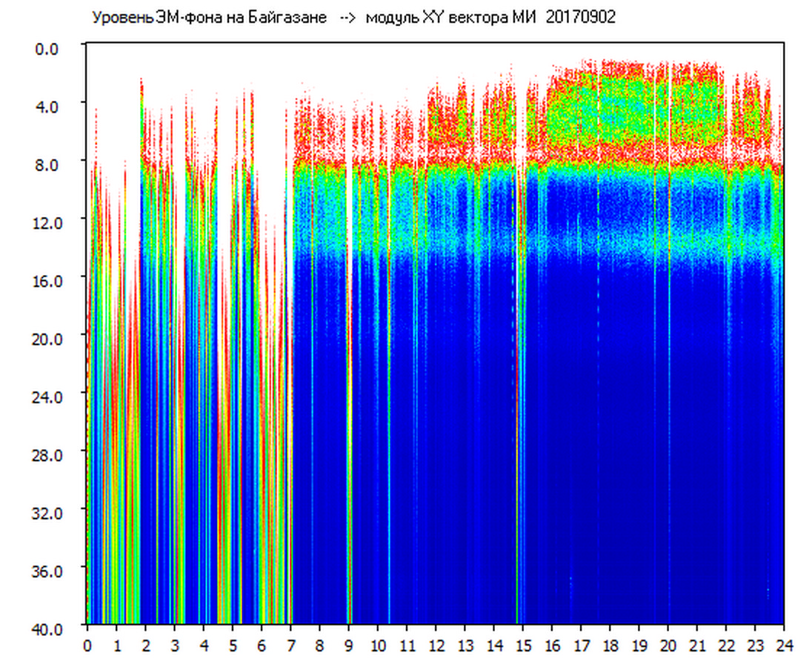
Task: Click hour 24 at the horizontal axis end
Action: click(784, 646)
